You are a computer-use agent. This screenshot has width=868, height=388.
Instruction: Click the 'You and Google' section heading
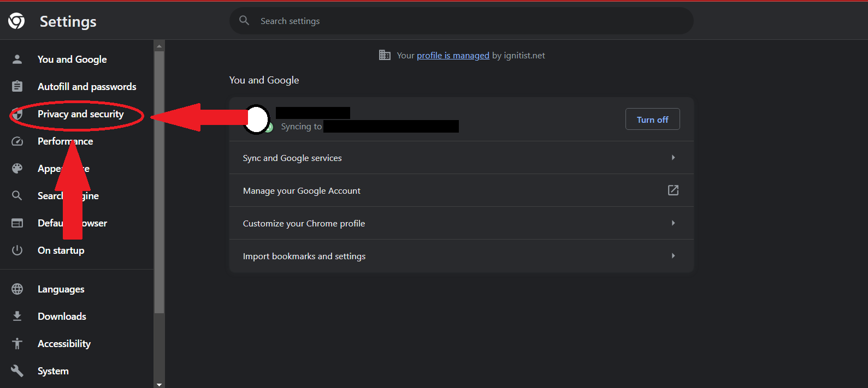pos(264,80)
